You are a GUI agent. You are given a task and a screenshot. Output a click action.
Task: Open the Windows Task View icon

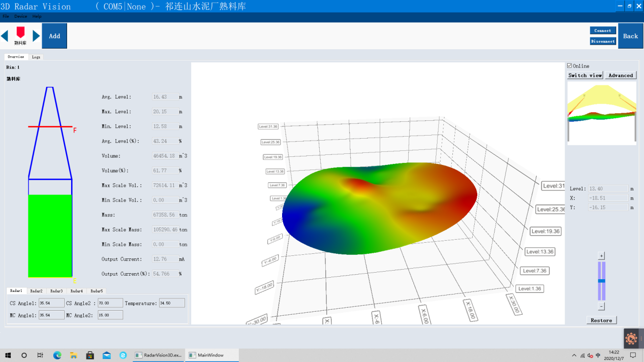[40, 355]
